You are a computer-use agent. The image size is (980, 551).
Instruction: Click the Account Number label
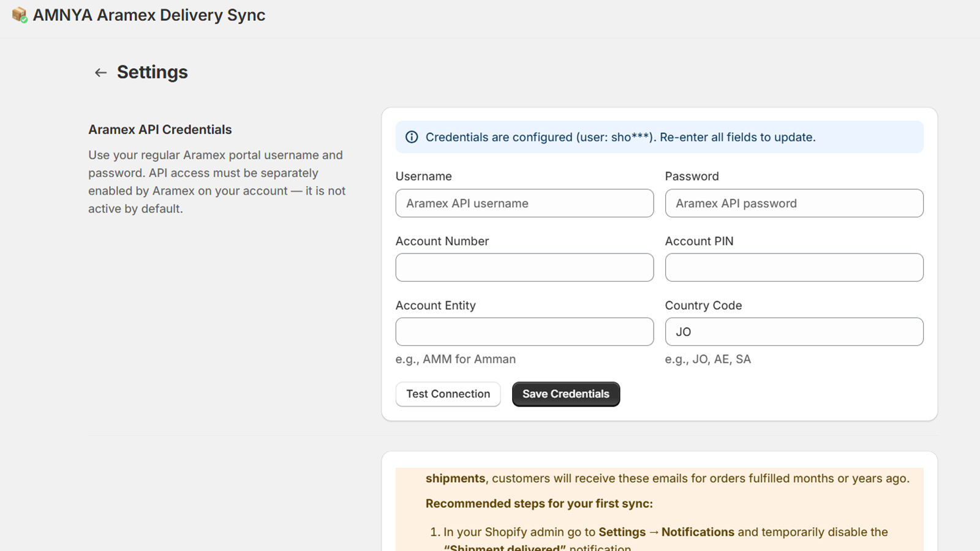442,241
